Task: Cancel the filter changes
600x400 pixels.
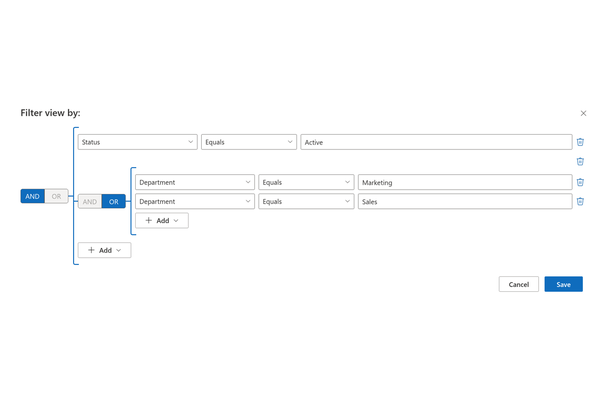Action: (x=518, y=284)
